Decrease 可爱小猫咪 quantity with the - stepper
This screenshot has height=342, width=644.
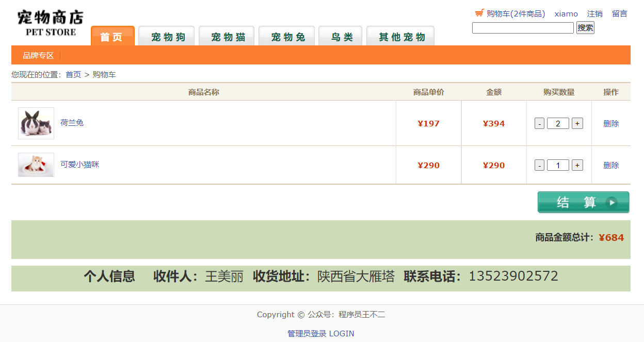pyautogui.click(x=539, y=165)
